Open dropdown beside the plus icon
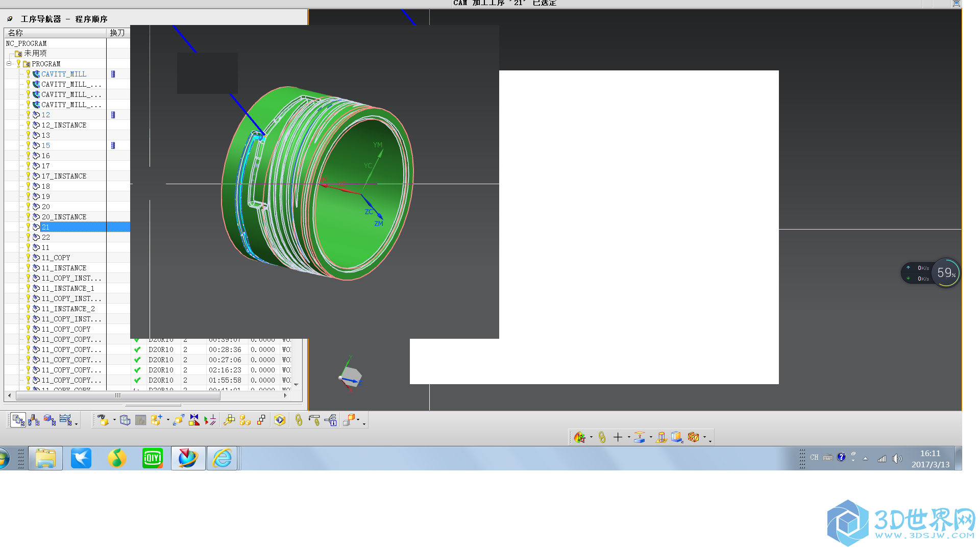Image resolution: width=980 pixels, height=551 pixels. click(x=629, y=437)
